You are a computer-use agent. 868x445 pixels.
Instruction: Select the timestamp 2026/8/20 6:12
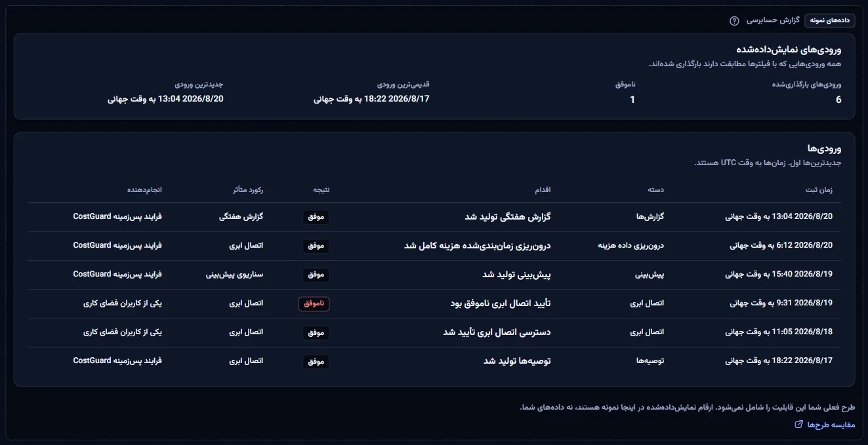click(781, 246)
